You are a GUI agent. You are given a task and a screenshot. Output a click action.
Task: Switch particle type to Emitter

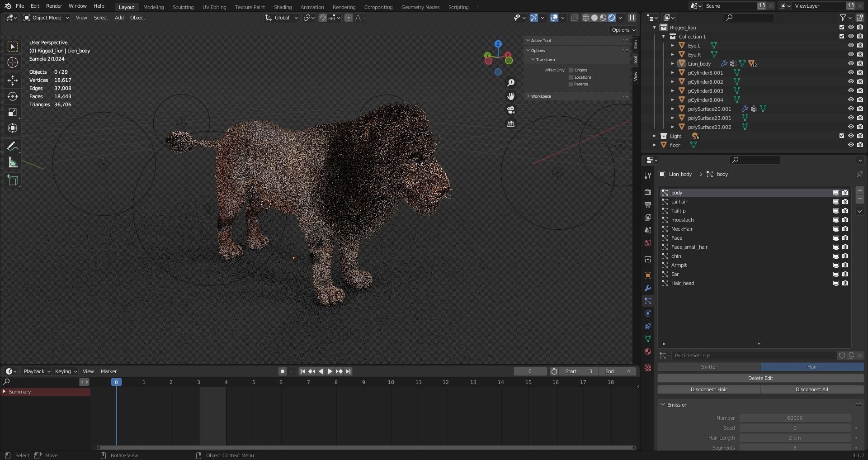coord(709,367)
